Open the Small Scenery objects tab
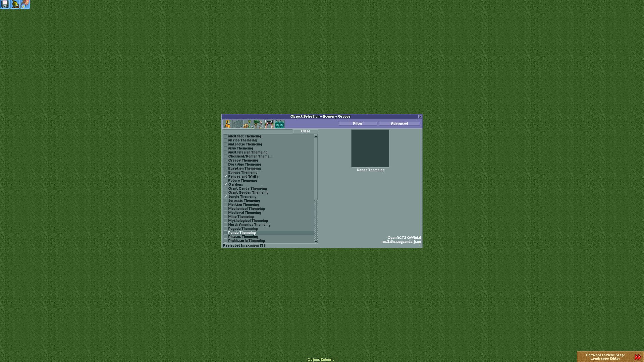Viewport: 644px width, 362px height. pos(249,124)
